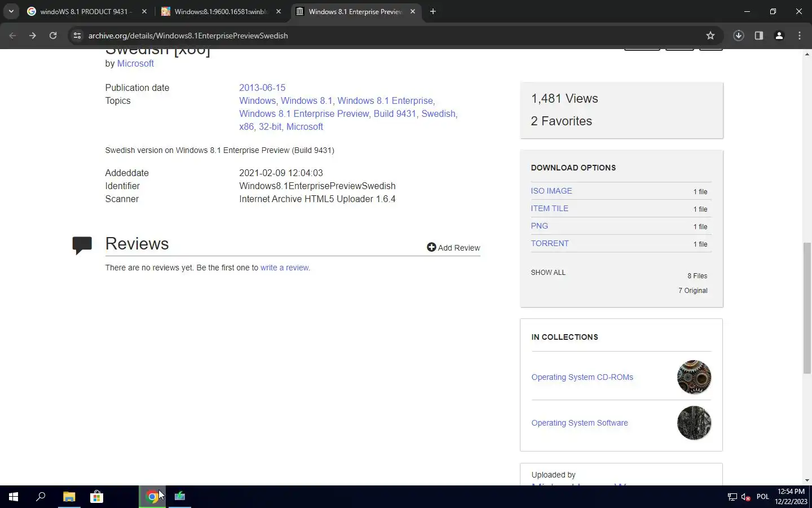Open the Windows 8.1 topic link
812x508 pixels.
[306, 100]
